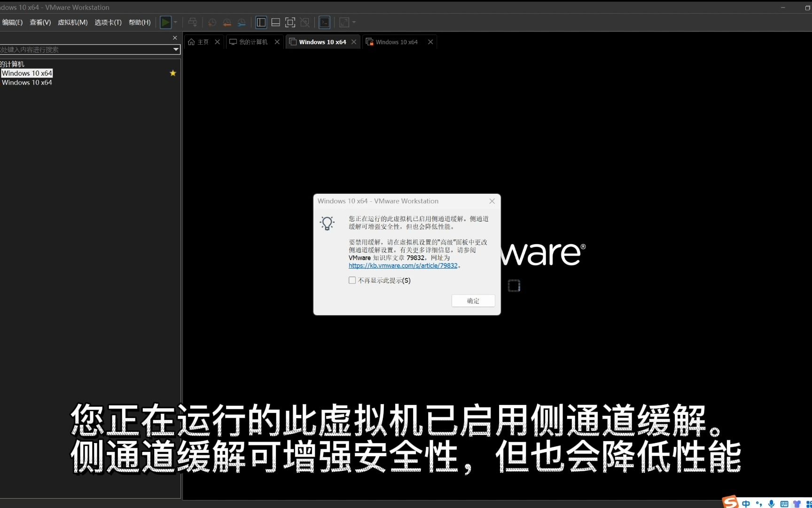Expand the library search dropdown arrow
Image resolution: width=812 pixels, height=508 pixels.
coord(176,49)
